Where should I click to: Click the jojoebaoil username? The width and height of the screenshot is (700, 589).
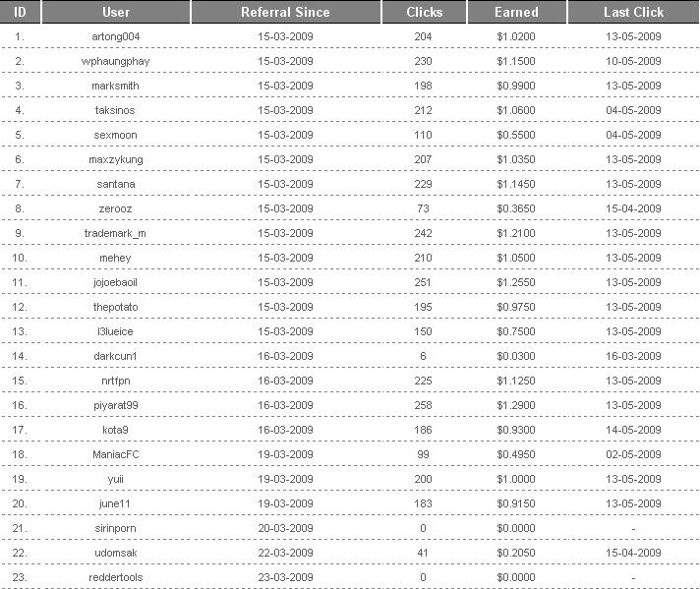115,282
